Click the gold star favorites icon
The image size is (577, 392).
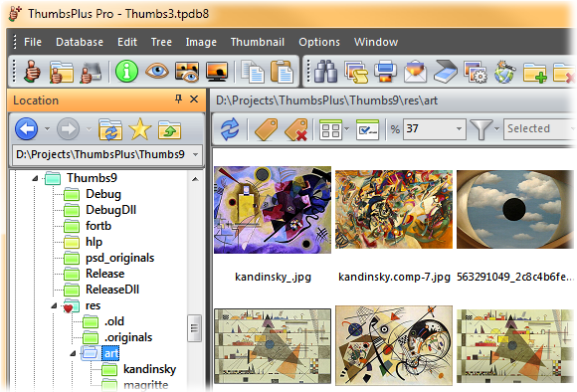click(x=140, y=129)
